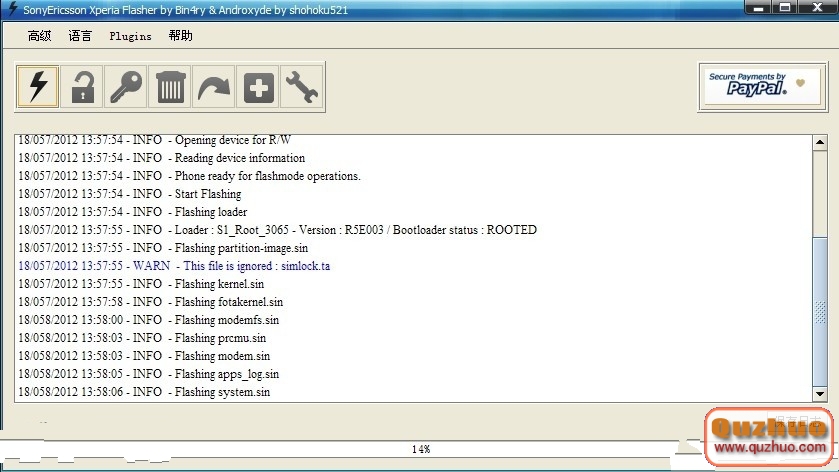Screen dimensions: 839x472
Task: Click the log scrollbar up arrow
Action: (x=820, y=142)
